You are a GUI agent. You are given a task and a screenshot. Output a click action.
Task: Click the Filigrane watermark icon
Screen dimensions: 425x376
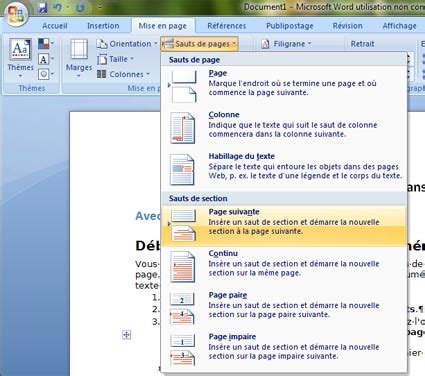(x=265, y=44)
